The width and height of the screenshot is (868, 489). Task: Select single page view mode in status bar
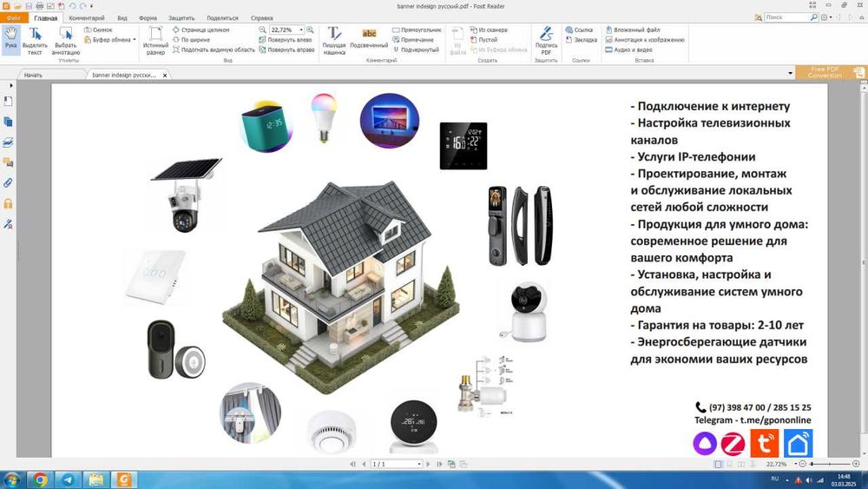click(718, 464)
